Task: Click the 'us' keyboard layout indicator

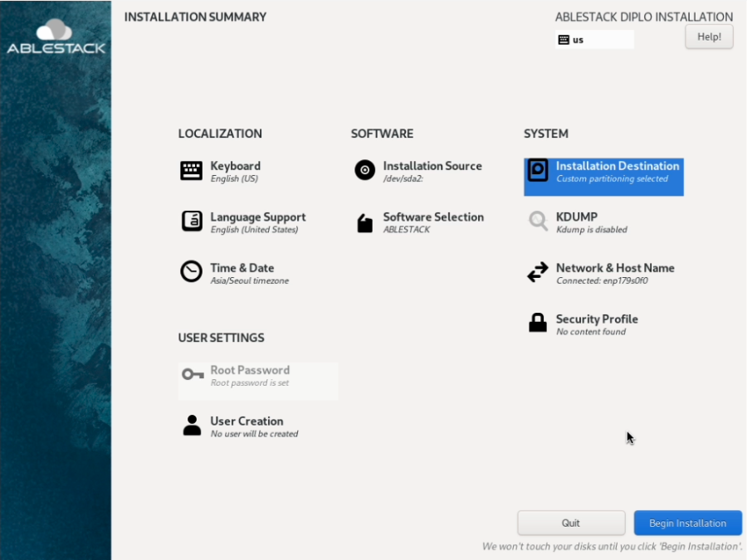Action: click(593, 40)
